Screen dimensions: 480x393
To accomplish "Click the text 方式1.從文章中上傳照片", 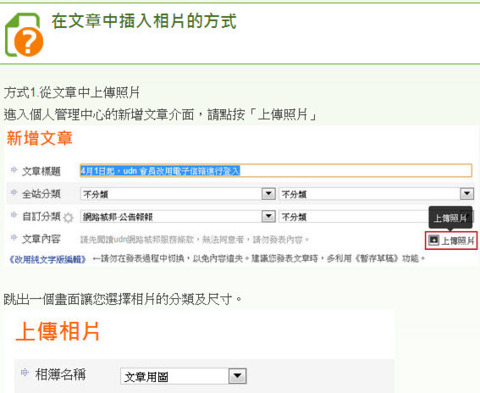I will click(72, 92).
